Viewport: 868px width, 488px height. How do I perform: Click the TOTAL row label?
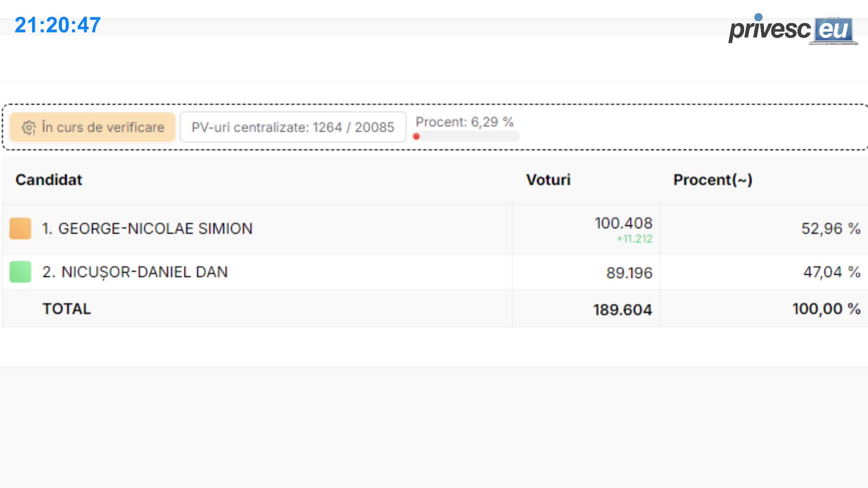(x=67, y=309)
